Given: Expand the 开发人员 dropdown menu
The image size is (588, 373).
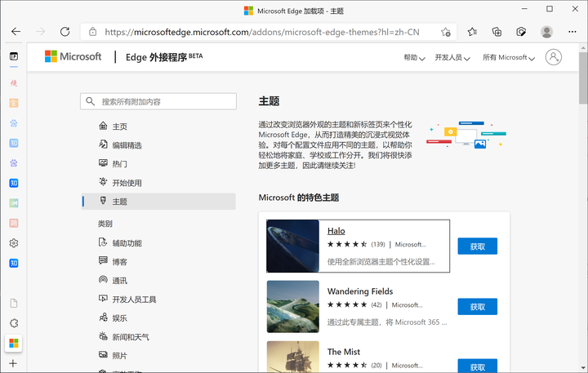Looking at the screenshot, I should pyautogui.click(x=452, y=57).
